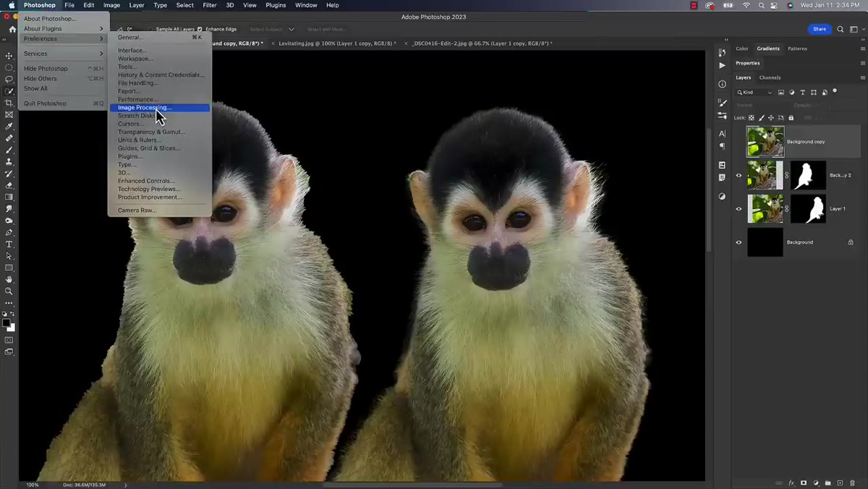Open the Character panel icon
The width and height of the screenshot is (868, 489).
pyautogui.click(x=722, y=134)
